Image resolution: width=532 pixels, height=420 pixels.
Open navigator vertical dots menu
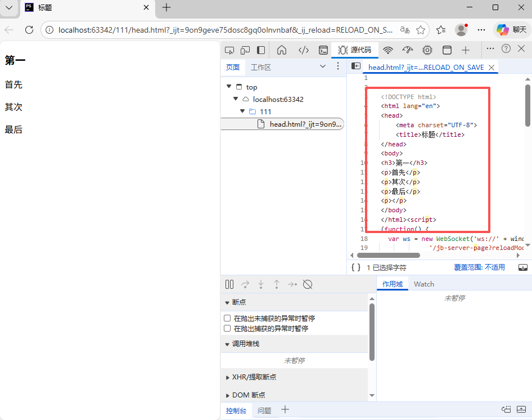click(337, 66)
